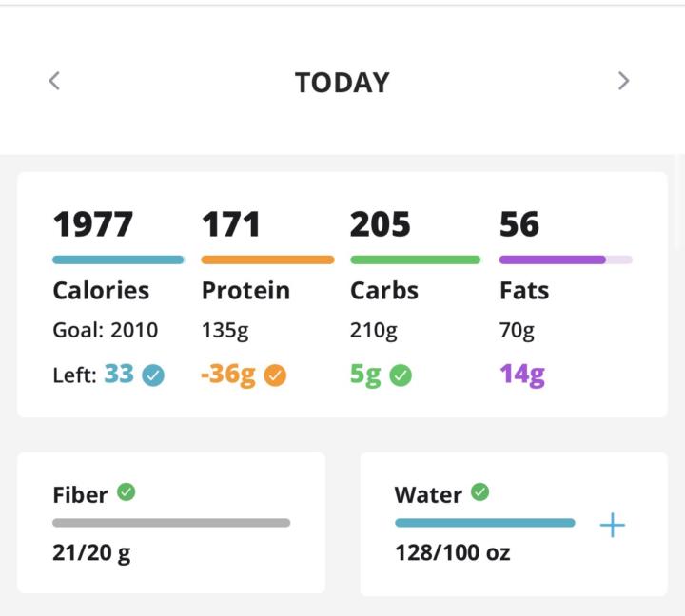Tap the Carbs label

pyautogui.click(x=384, y=290)
